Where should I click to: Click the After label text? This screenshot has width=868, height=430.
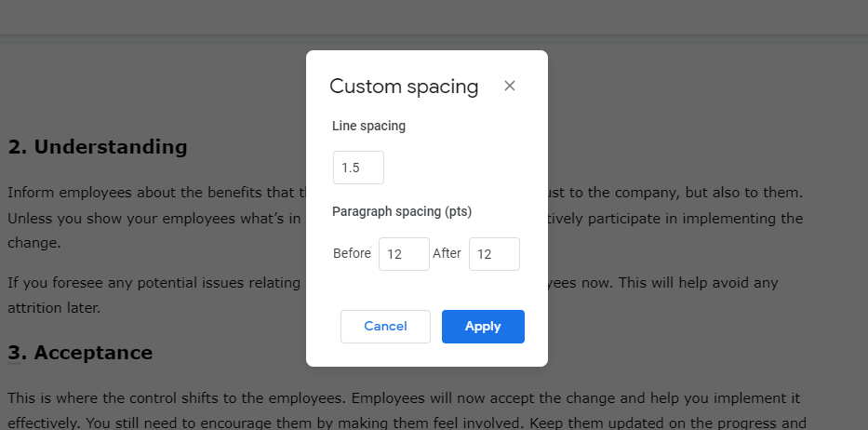point(447,253)
